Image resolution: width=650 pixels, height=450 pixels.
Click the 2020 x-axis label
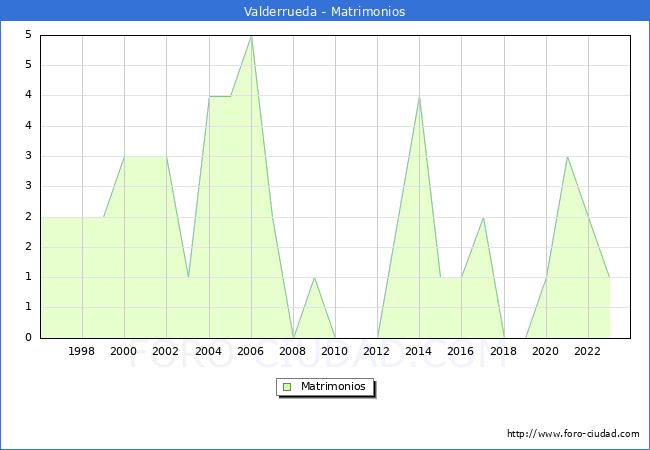546,351
